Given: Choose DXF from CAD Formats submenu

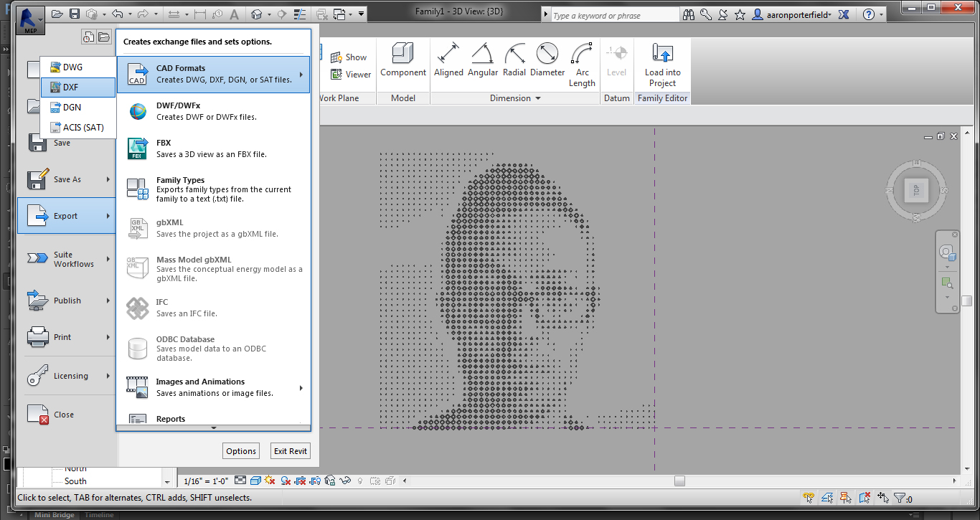Looking at the screenshot, I should (x=78, y=87).
